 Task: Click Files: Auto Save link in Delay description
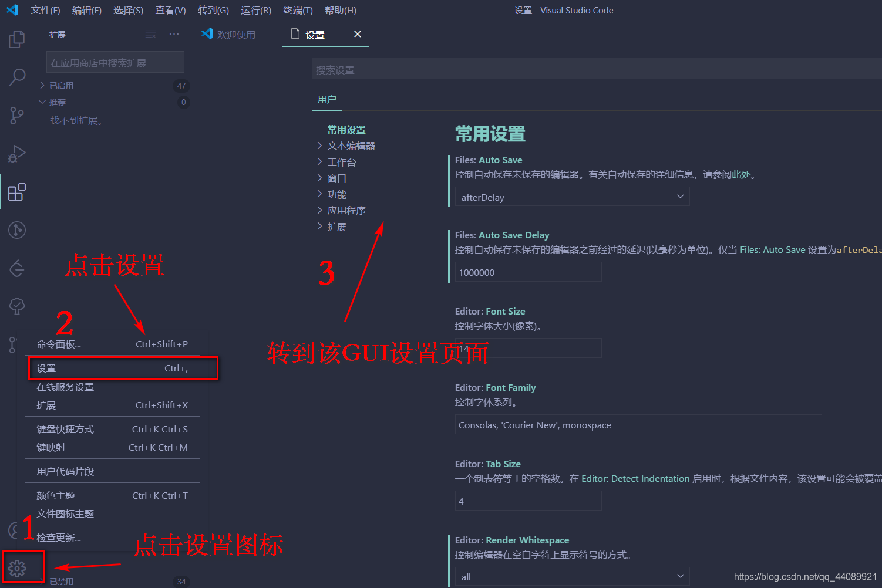[773, 249]
